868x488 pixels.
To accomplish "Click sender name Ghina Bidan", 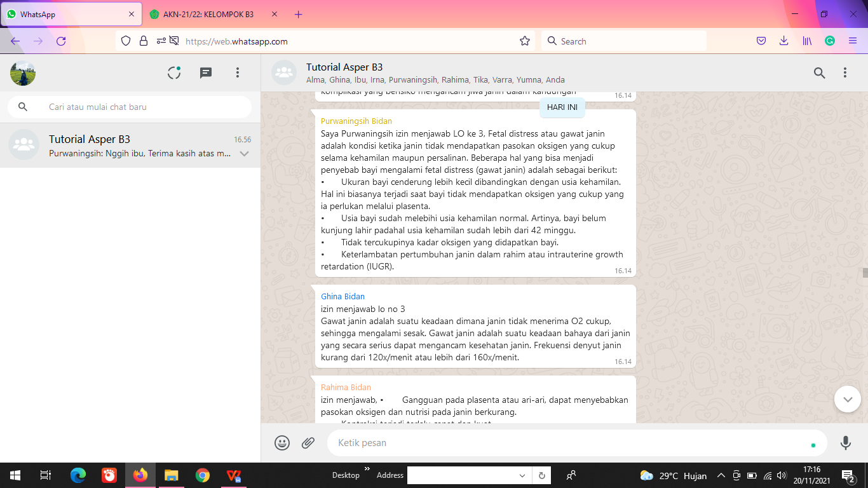I will 343,296.
